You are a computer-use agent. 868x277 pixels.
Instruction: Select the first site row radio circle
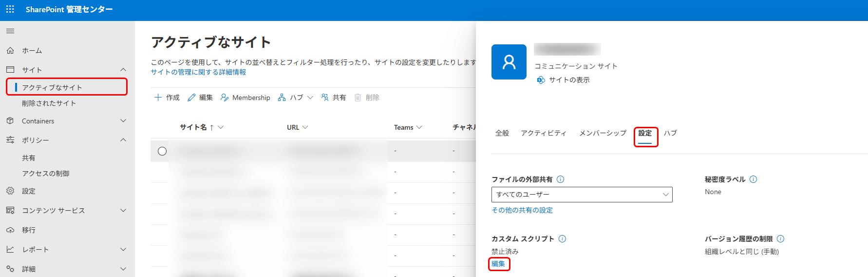pyautogui.click(x=162, y=151)
